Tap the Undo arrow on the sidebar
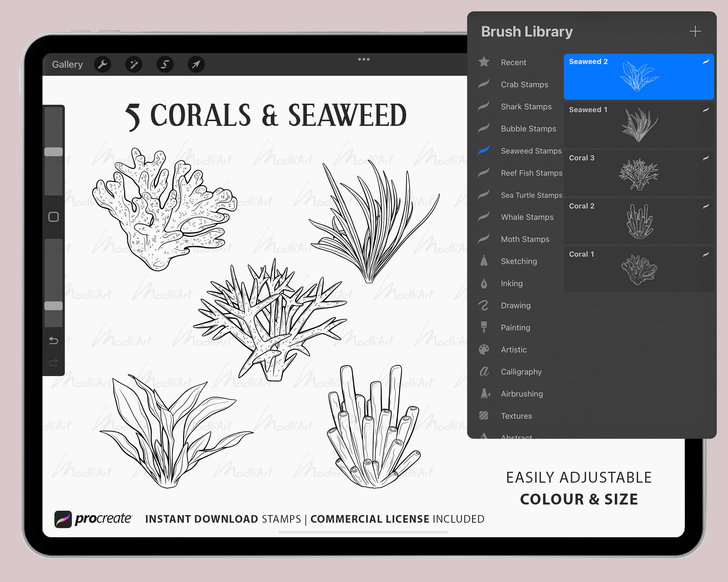The image size is (728, 582). [x=53, y=341]
